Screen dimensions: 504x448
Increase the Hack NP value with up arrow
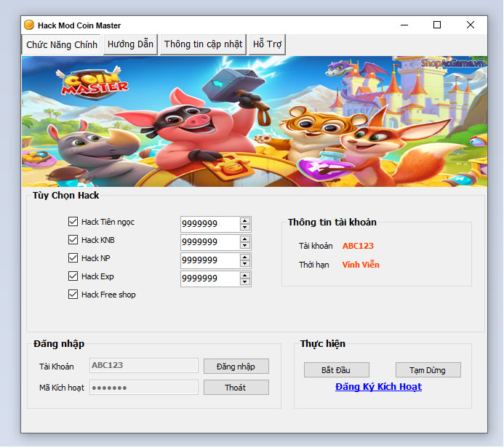pyautogui.click(x=245, y=257)
